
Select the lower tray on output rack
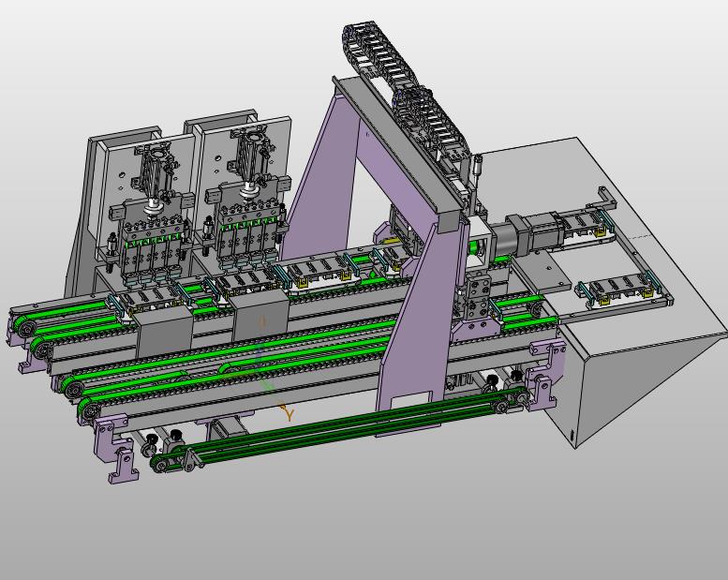point(620,290)
